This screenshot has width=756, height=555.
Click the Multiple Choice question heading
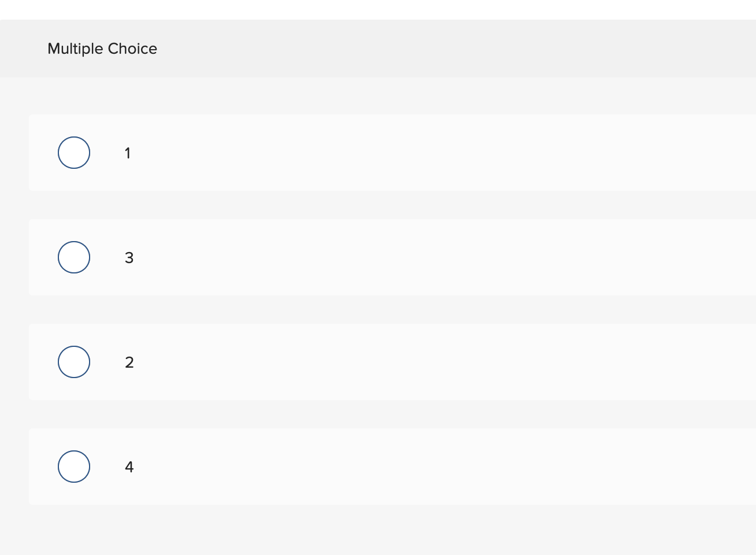pyautogui.click(x=102, y=49)
